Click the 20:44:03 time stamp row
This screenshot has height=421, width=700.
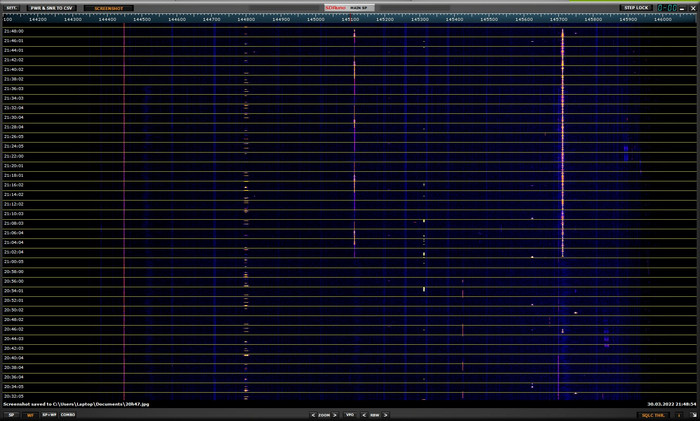click(14, 338)
